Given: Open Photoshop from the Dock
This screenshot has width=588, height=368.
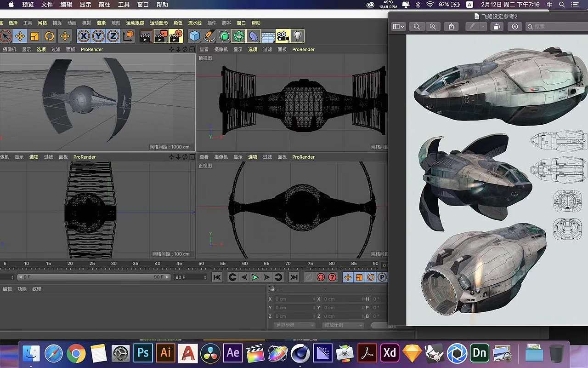Looking at the screenshot, I should tap(143, 353).
